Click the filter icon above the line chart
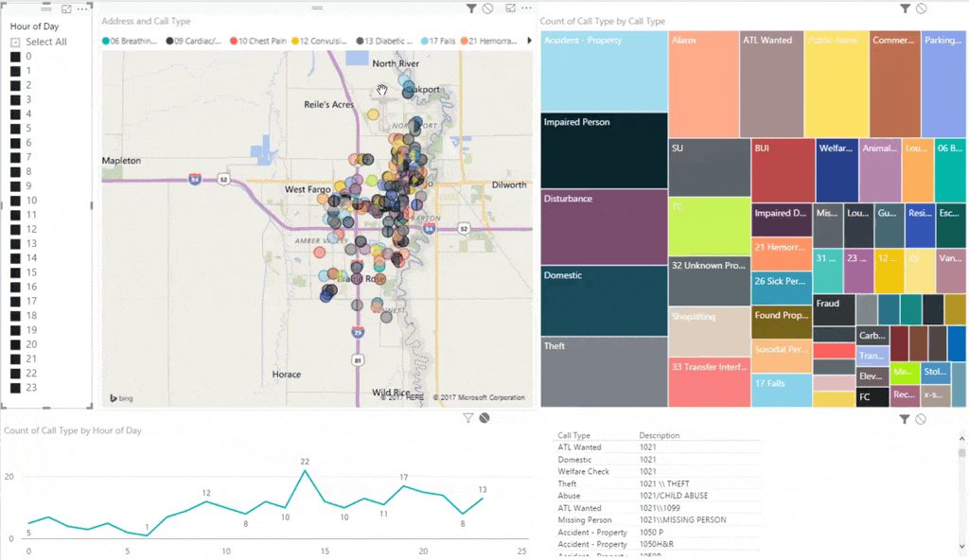The height and width of the screenshot is (560, 969). click(x=467, y=418)
